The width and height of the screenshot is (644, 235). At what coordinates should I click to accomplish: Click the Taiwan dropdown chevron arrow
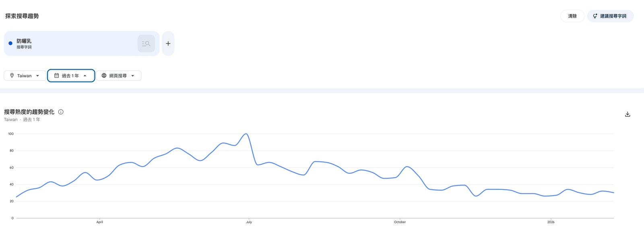pos(38,75)
